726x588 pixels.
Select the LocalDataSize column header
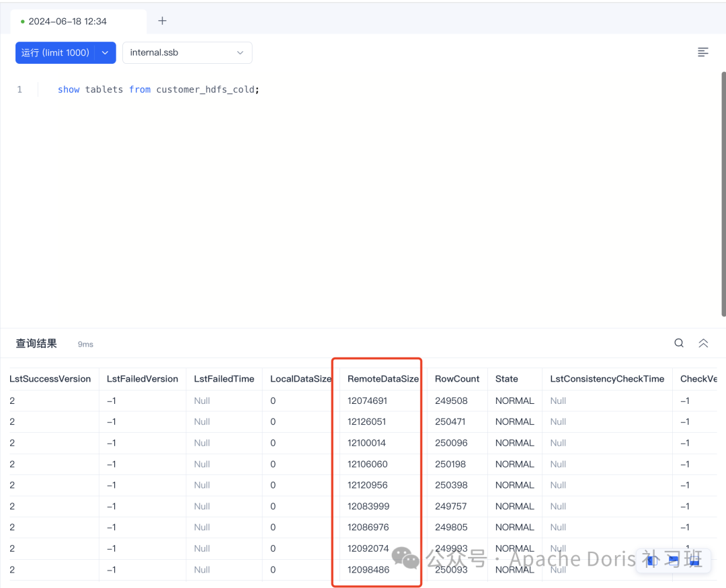click(x=301, y=379)
